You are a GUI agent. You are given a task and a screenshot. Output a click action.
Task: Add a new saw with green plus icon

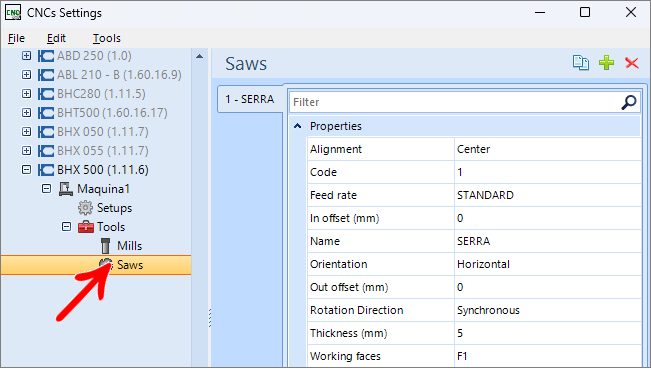click(x=606, y=63)
